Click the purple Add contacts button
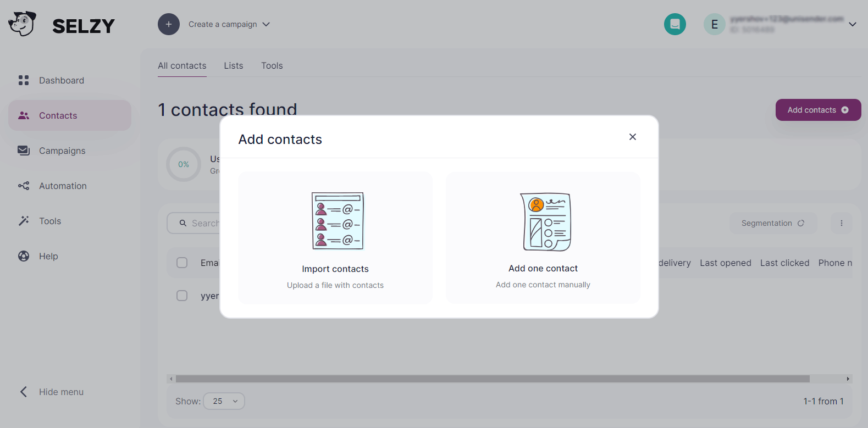868x428 pixels. pos(818,110)
